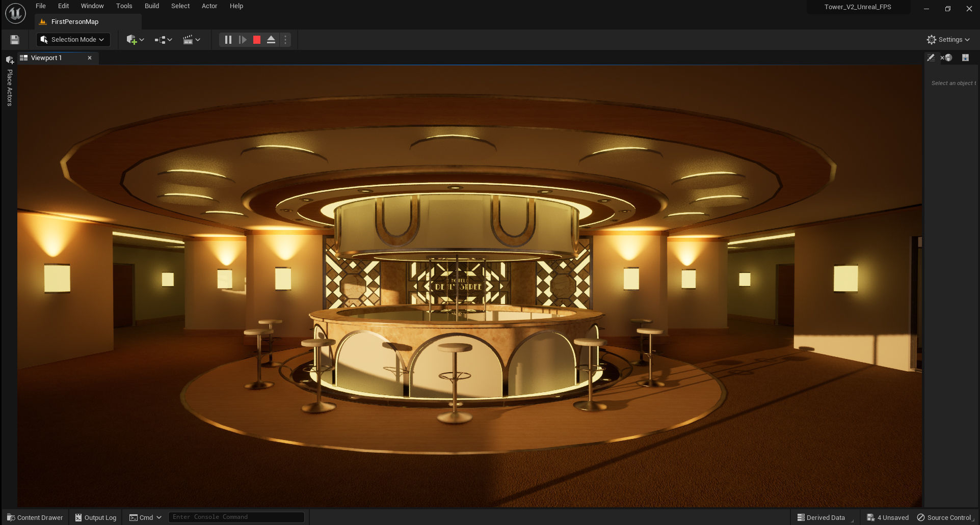Open the Tools menu

(x=124, y=6)
